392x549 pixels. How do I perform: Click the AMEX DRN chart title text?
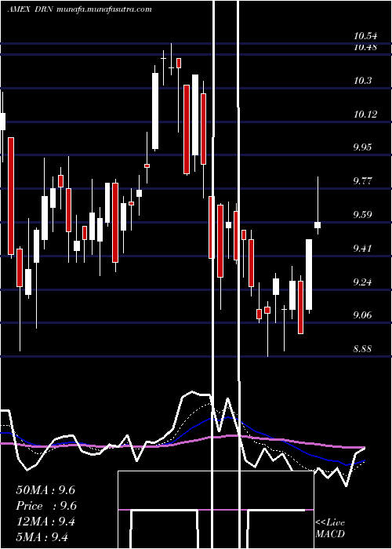[x=80, y=9]
